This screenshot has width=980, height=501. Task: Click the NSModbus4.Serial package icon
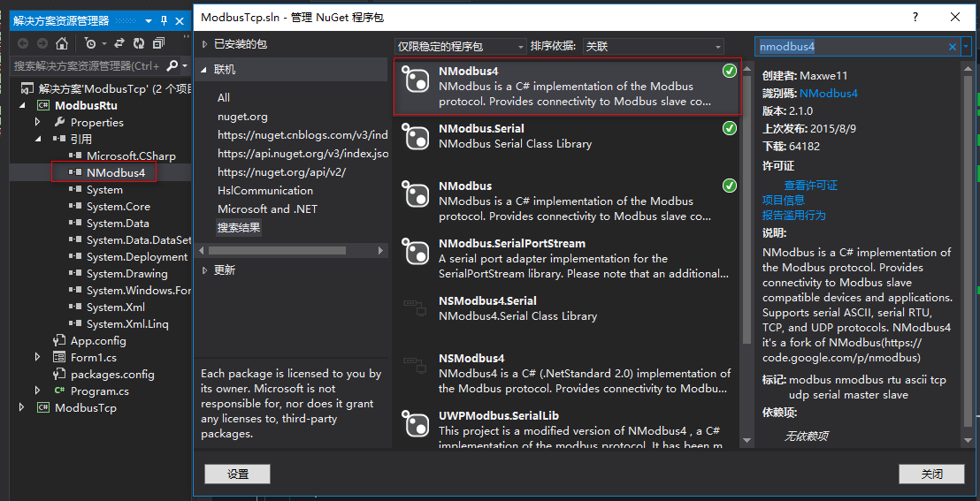click(x=415, y=308)
